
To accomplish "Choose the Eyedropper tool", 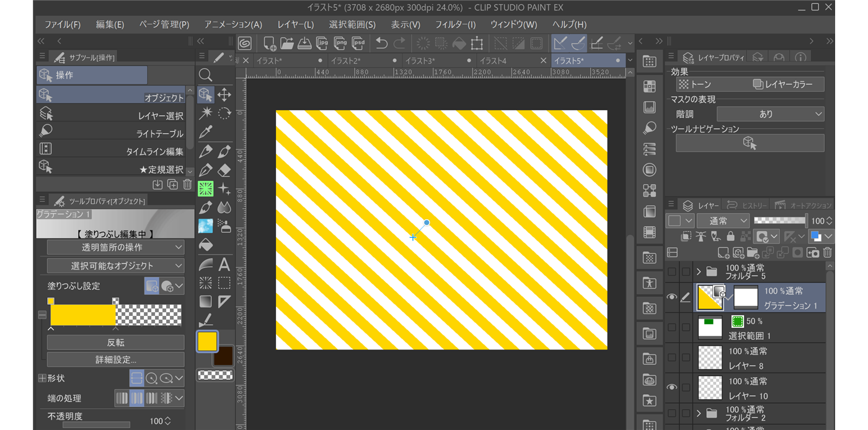I will click(206, 133).
